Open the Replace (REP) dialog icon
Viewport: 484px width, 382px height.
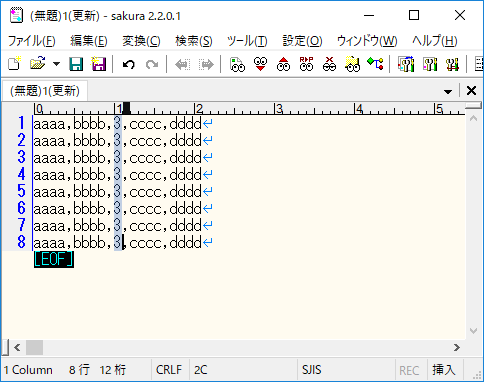[306, 64]
